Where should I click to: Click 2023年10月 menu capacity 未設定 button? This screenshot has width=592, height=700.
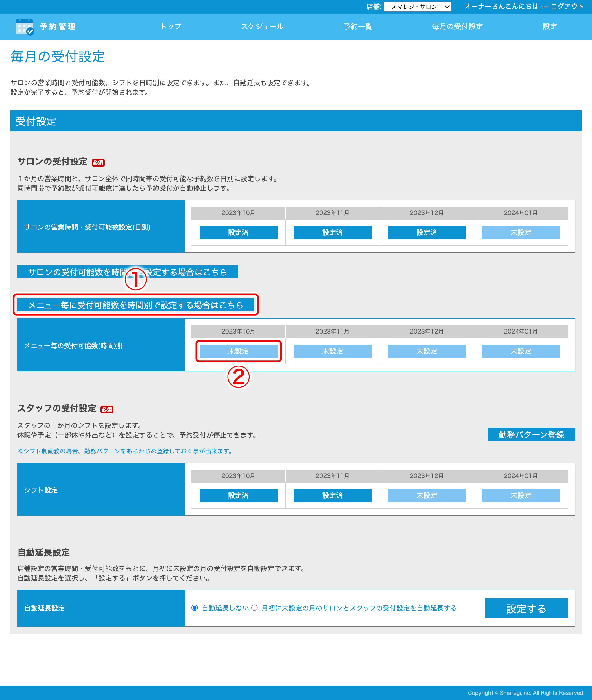pyautogui.click(x=238, y=351)
